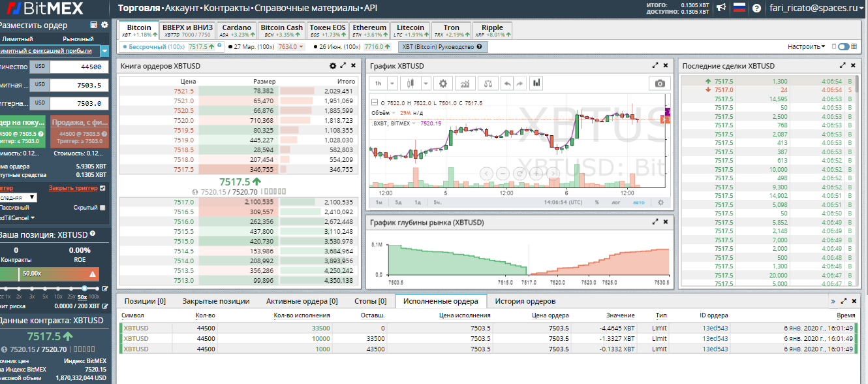868x384 pixels.
Task: Open chart indicators icon
Action: 465,84
